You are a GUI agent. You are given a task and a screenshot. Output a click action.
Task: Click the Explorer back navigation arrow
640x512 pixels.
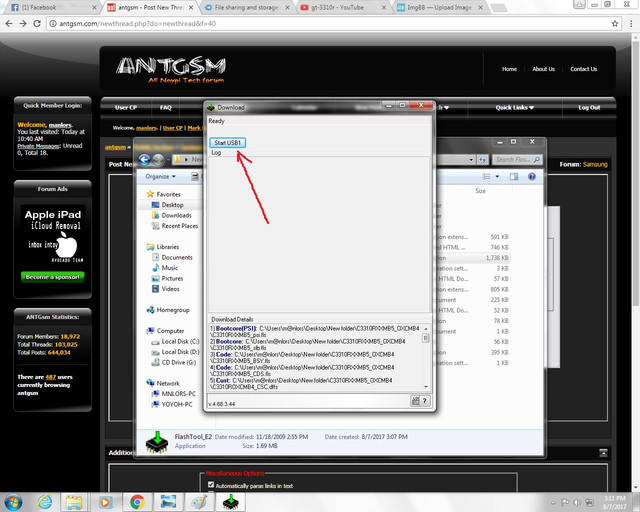(x=144, y=160)
